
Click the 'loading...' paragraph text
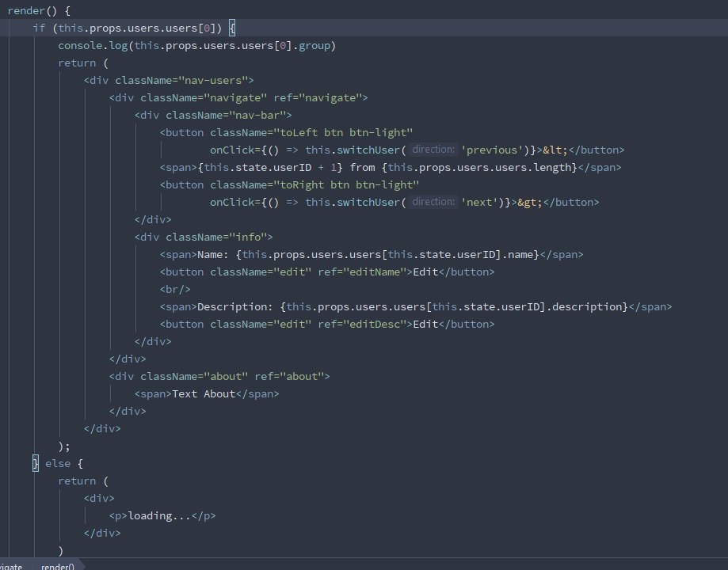click(160, 515)
